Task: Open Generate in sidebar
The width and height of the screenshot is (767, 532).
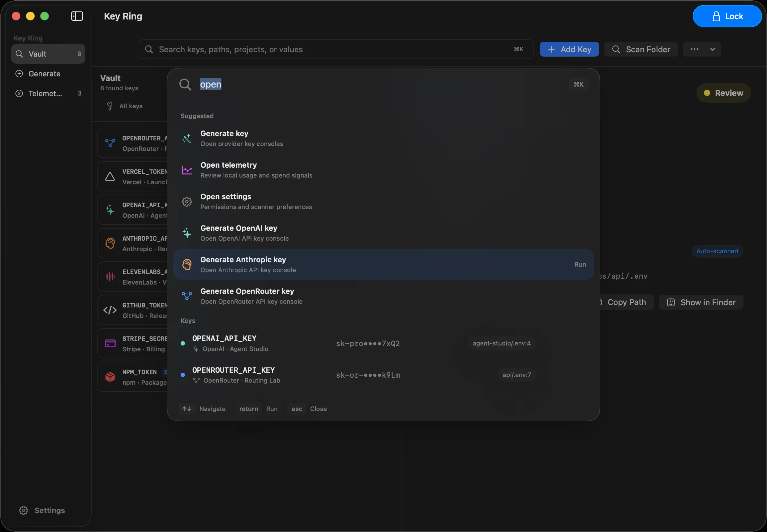Action: (x=48, y=74)
